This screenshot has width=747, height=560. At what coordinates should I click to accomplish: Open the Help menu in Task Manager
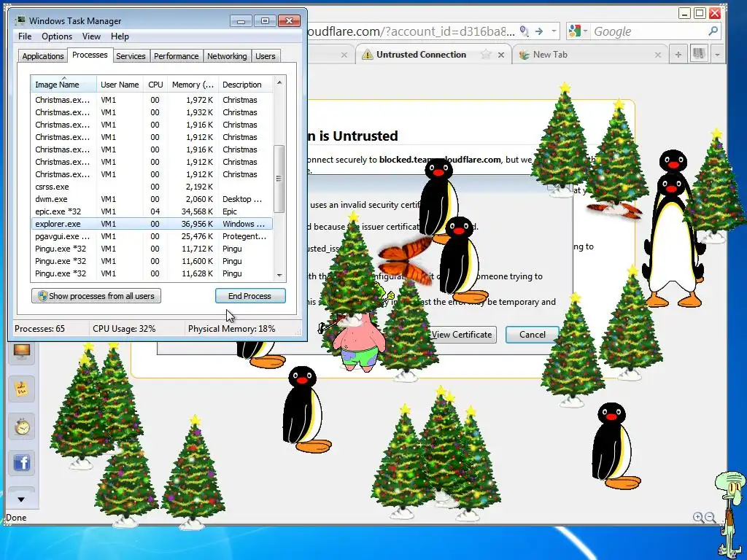click(120, 36)
